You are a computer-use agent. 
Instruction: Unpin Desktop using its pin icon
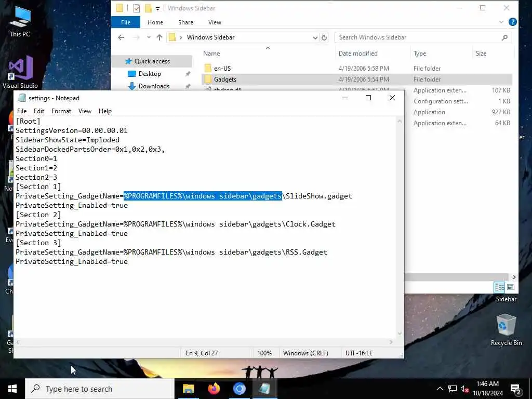click(x=188, y=74)
